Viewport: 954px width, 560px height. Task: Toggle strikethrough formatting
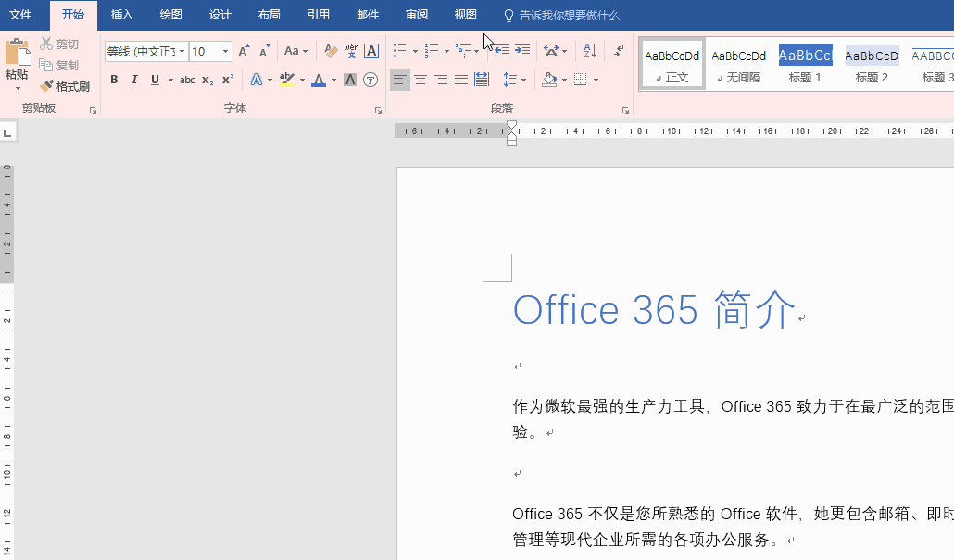187,80
